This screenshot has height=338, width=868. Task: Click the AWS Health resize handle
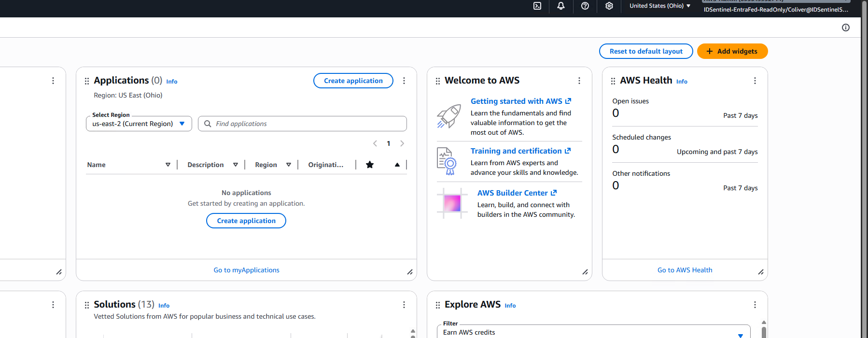tap(761, 272)
